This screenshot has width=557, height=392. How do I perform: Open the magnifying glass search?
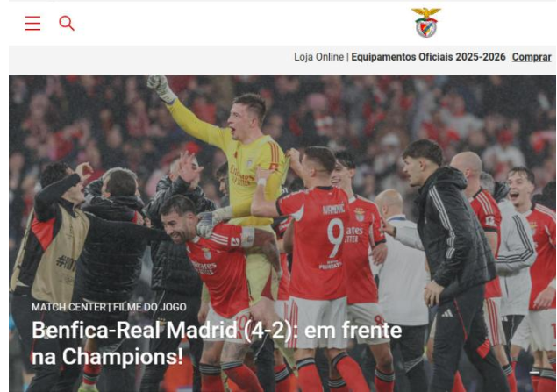tap(67, 24)
